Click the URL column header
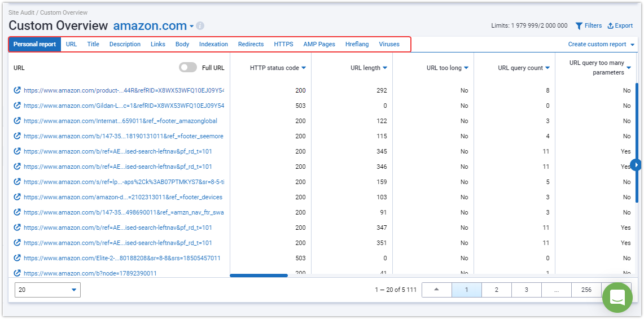The height and width of the screenshot is (319, 644). [x=19, y=68]
